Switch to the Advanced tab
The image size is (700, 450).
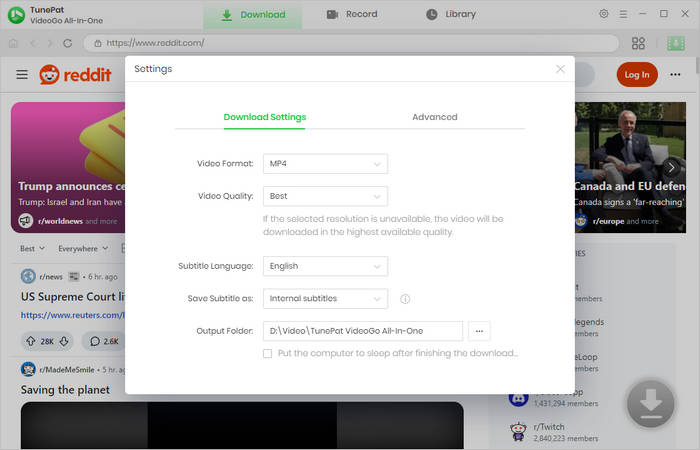click(x=434, y=117)
